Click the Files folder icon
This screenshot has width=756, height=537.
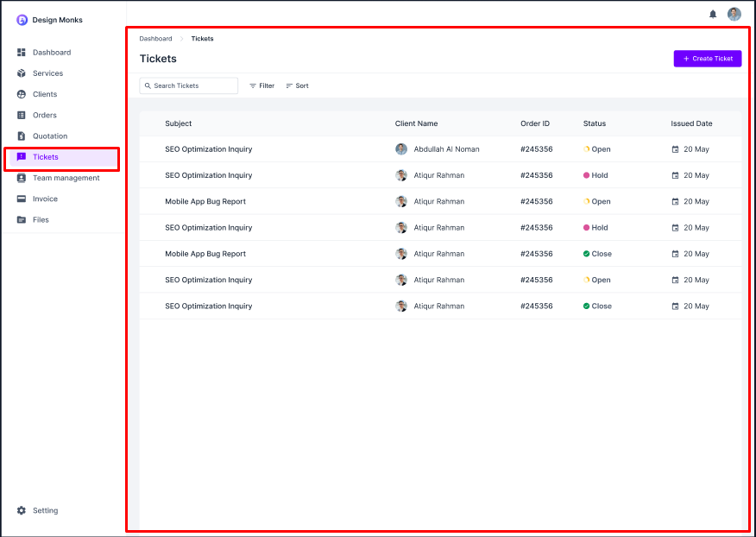22,219
